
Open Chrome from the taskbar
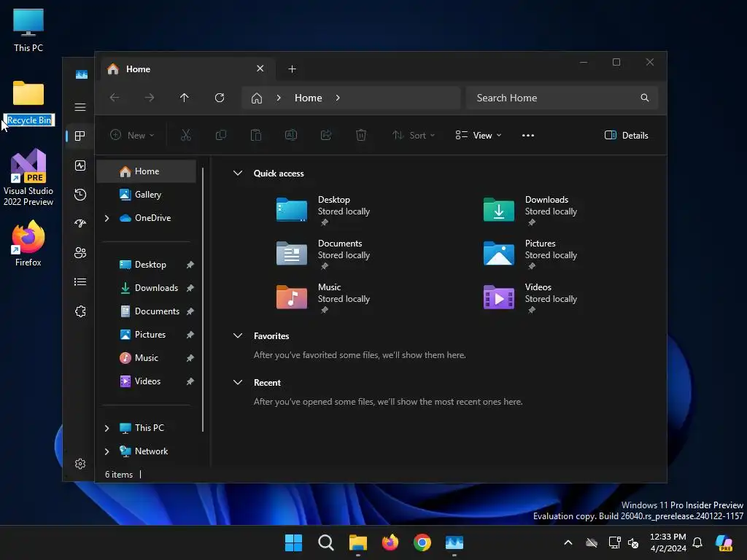point(422,542)
